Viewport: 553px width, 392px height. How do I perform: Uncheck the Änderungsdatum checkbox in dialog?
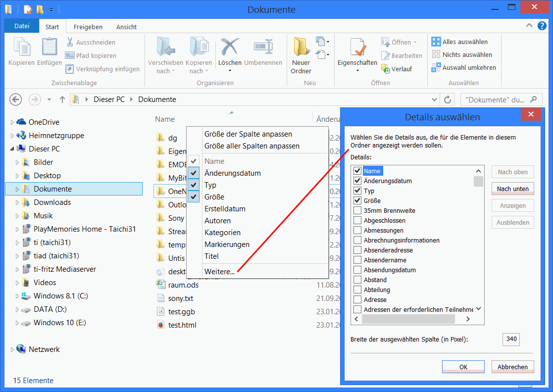pyautogui.click(x=357, y=181)
